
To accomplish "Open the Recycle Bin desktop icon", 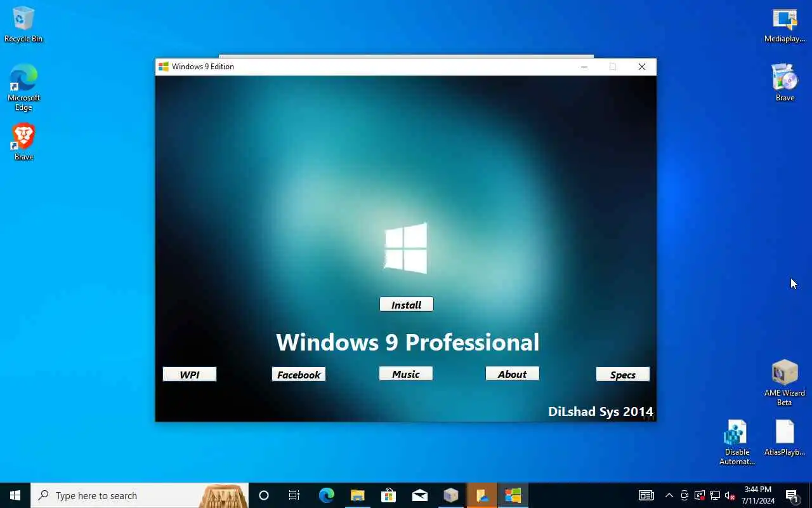I will pos(23,24).
